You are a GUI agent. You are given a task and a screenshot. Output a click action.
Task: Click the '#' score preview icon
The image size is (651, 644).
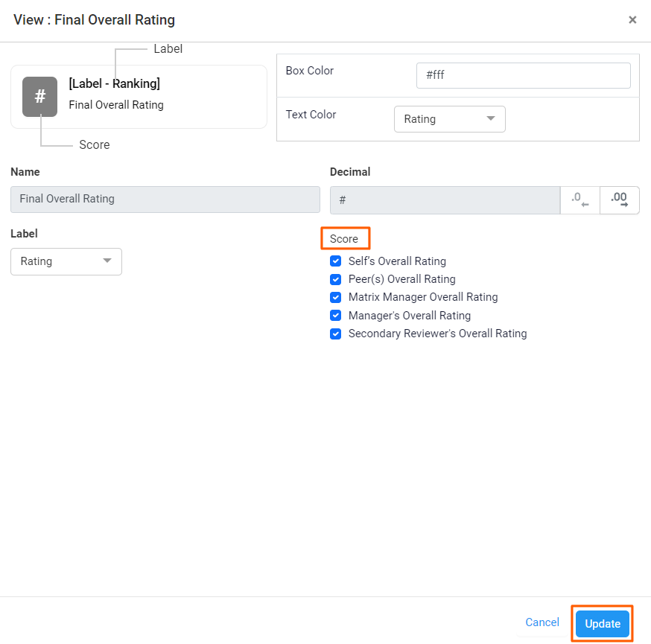pos(39,97)
